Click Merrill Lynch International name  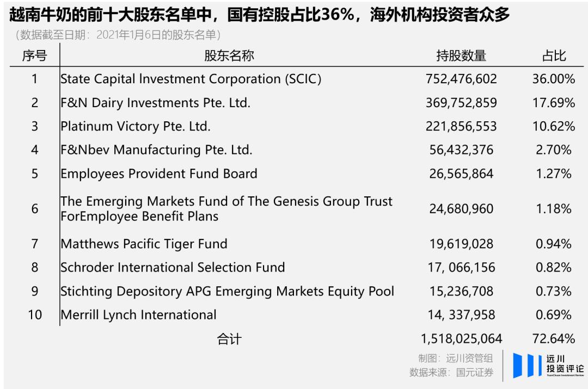pos(139,314)
